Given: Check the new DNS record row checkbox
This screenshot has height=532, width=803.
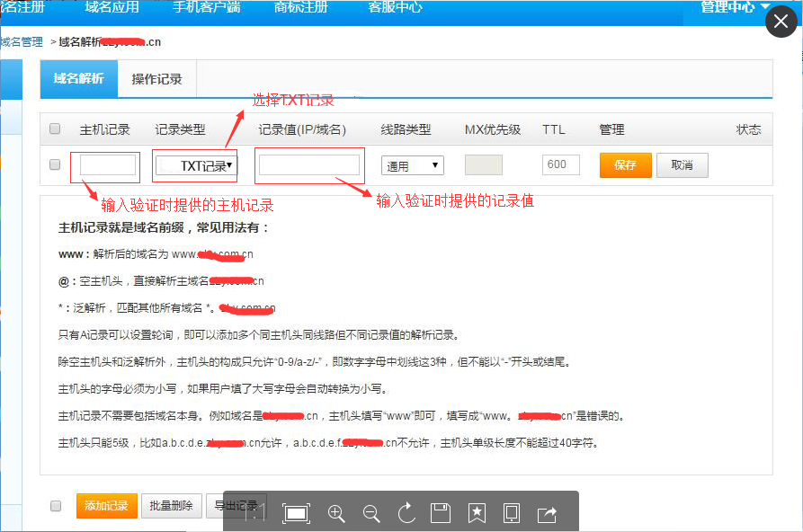Looking at the screenshot, I should pos(54,164).
